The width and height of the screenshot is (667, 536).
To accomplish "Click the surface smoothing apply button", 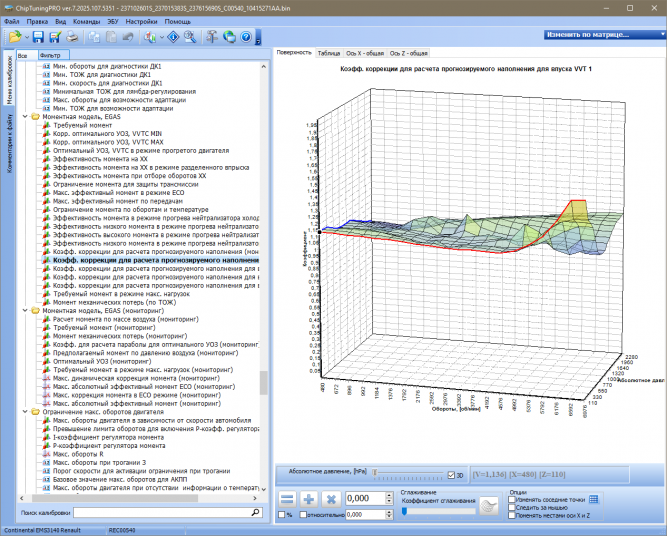I will point(489,506).
